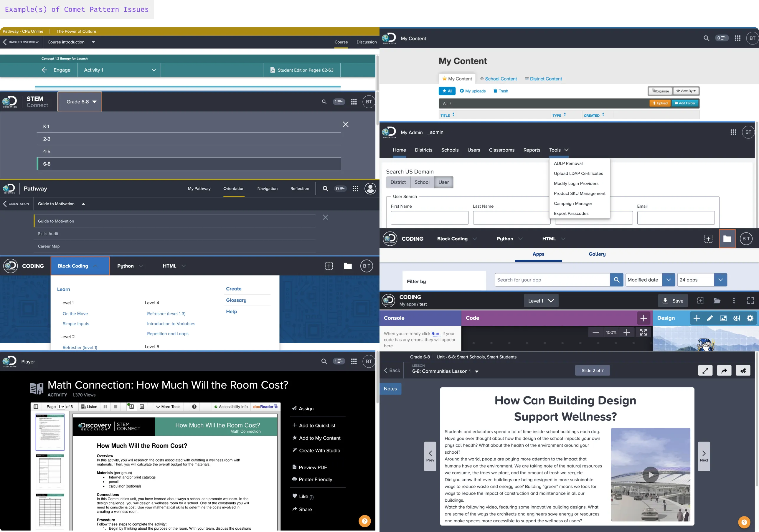Click the Add Folder button
Viewport: 759px width, 532px height.
click(685, 103)
